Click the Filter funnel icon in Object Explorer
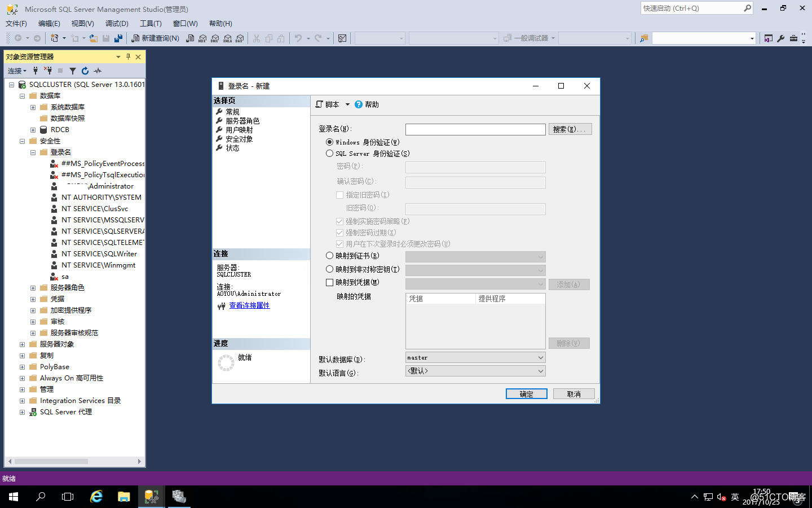Screen dimensions: 812x508 [73, 71]
